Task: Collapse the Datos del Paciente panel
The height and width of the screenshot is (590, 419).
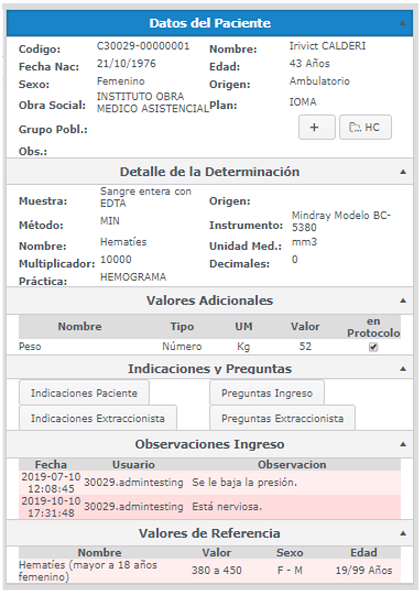Action: click(x=402, y=23)
